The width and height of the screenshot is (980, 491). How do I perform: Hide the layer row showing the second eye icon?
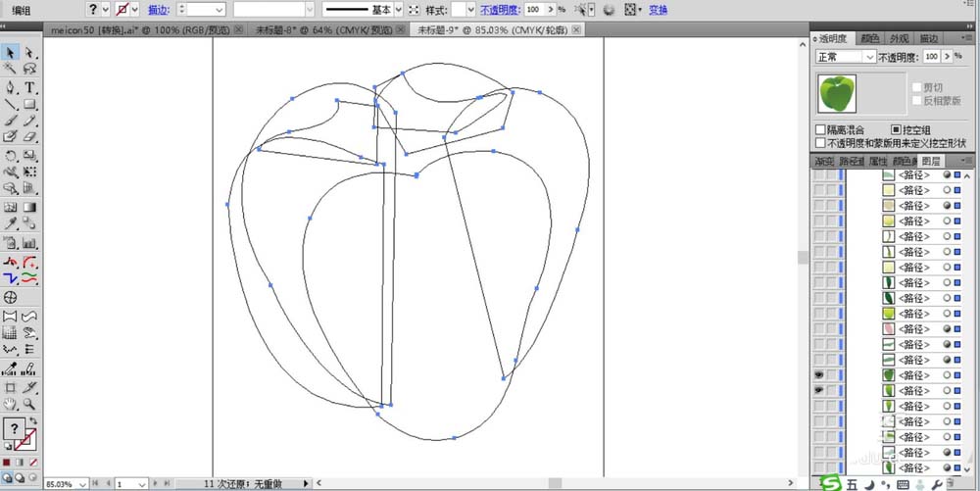(x=818, y=390)
